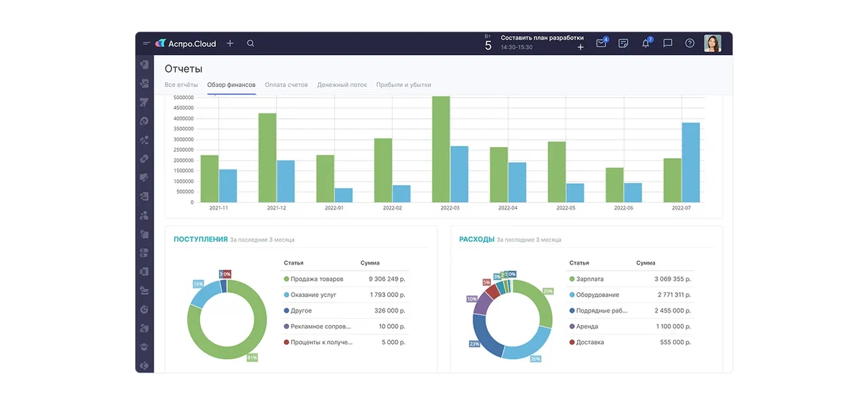This screenshot has width=868, height=405.
Task: Open the notes icon in top bar
Action: 623,43
